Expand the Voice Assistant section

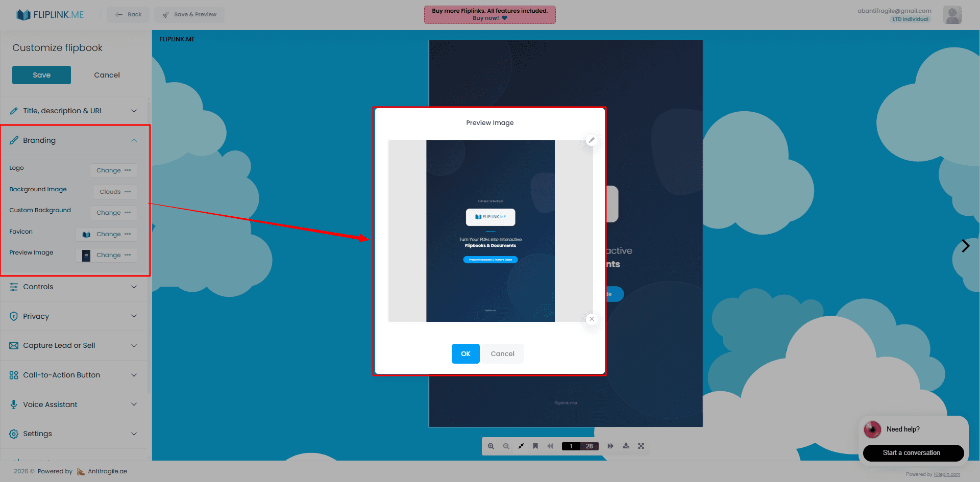tap(74, 404)
